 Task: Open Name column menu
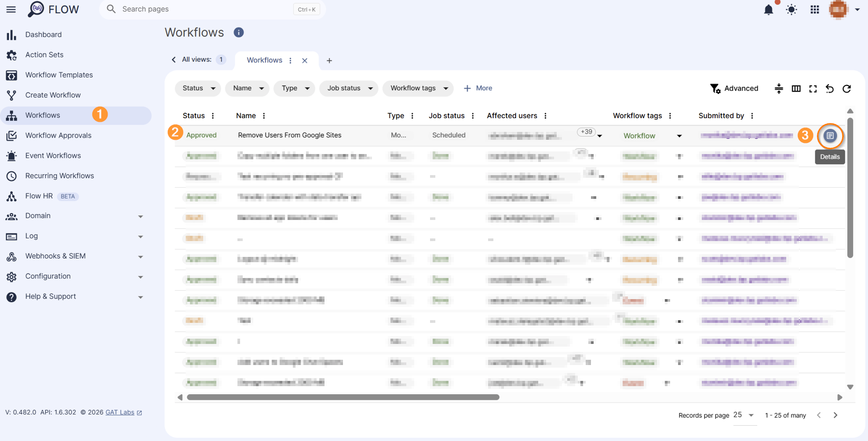264,116
